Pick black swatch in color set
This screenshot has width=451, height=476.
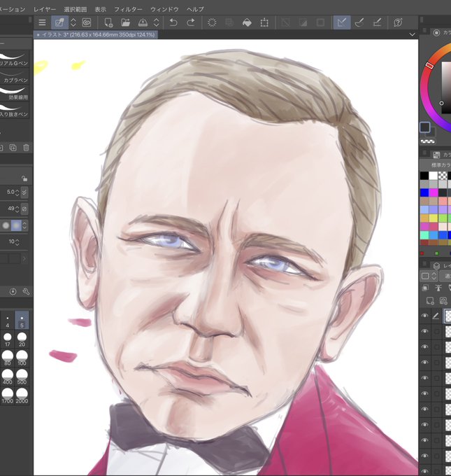(424, 176)
